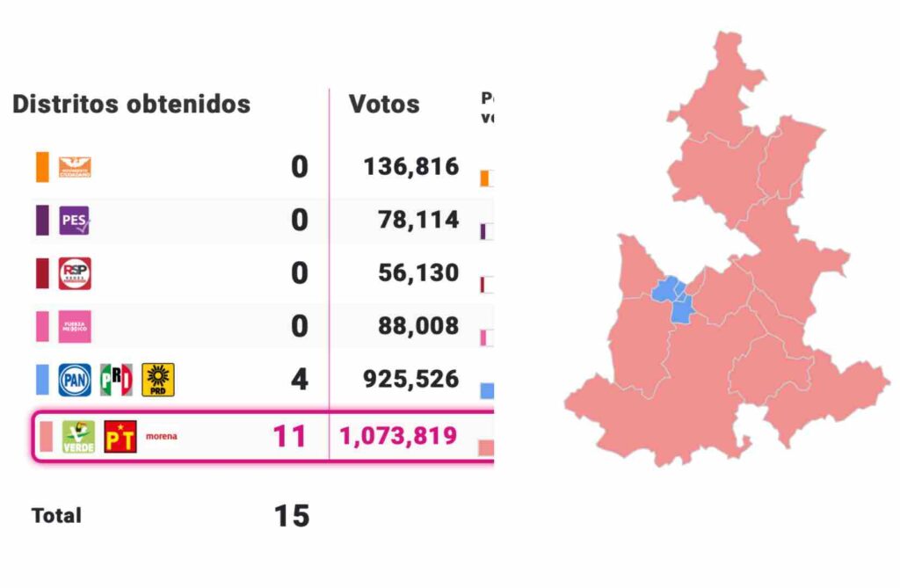900x588 pixels.
Task: Click the Movimiento Ciudadano party logo
Action: click(75, 167)
